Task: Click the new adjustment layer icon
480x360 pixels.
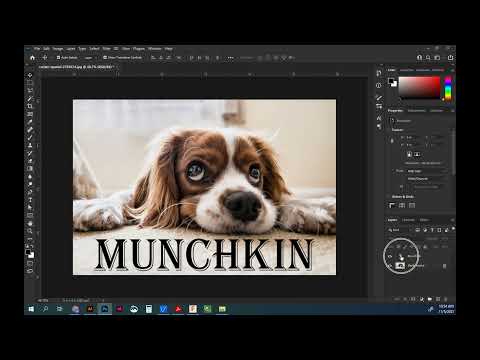Action: [422, 299]
